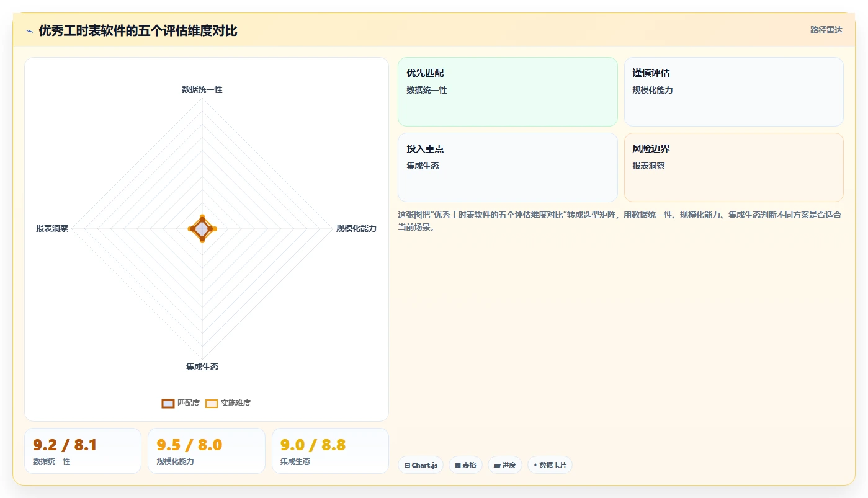Click the 集成生态 radar axis label
The width and height of the screenshot is (868, 498).
(202, 367)
